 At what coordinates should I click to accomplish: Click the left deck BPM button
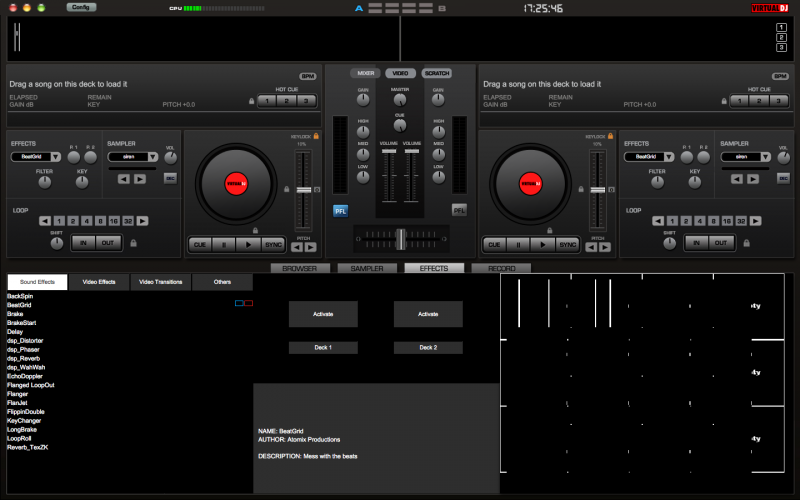[307, 76]
